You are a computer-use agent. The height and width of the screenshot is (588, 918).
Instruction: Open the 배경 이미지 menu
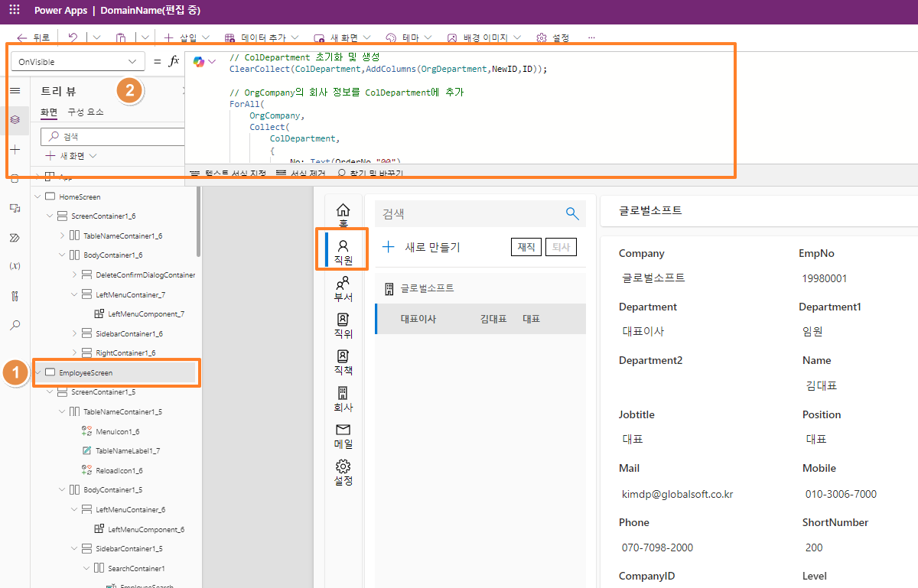pyautogui.click(x=484, y=37)
